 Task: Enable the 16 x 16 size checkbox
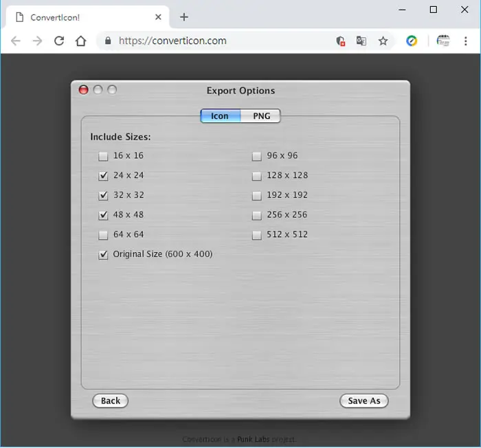(x=103, y=157)
